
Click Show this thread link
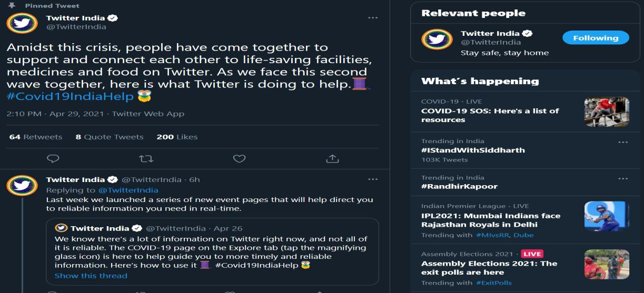(x=91, y=276)
